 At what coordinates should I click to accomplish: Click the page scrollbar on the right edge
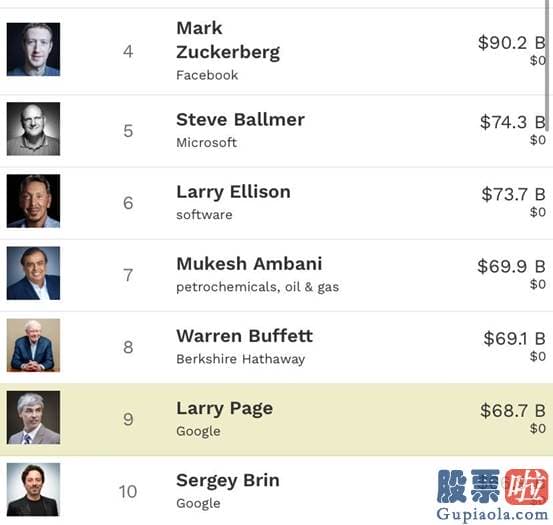[548, 65]
